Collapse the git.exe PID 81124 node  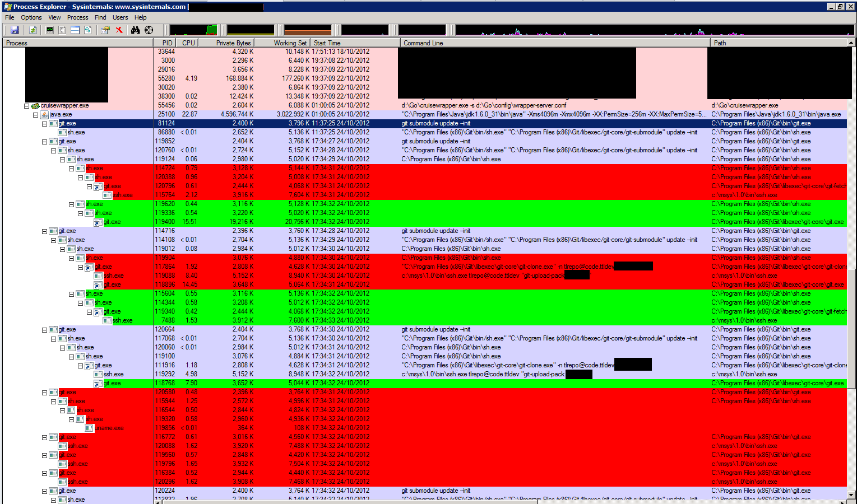(x=44, y=123)
